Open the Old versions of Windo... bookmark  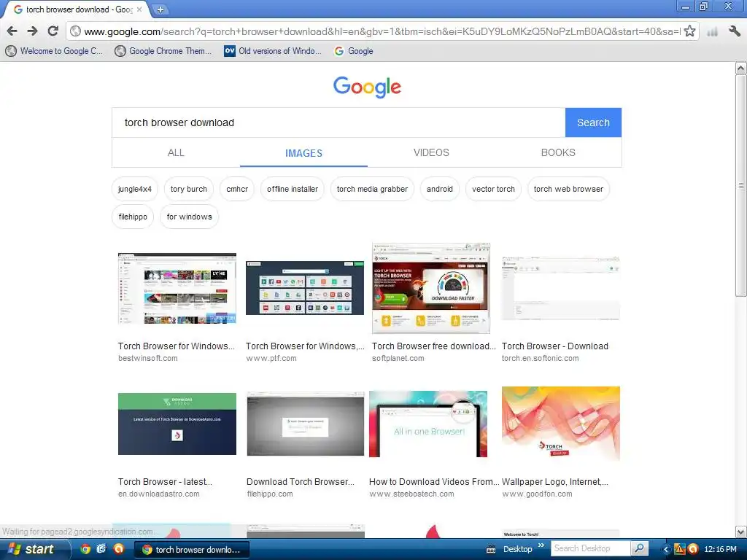pos(273,51)
